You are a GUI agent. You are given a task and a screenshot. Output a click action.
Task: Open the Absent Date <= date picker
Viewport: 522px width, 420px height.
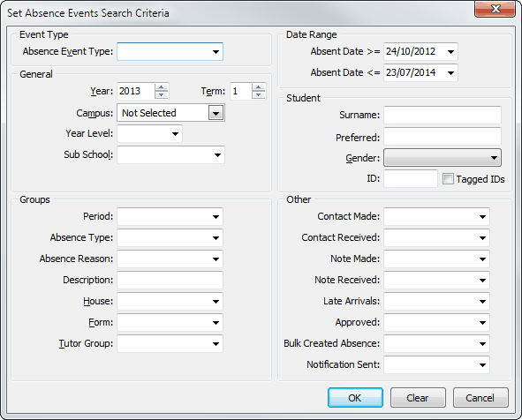click(x=450, y=73)
